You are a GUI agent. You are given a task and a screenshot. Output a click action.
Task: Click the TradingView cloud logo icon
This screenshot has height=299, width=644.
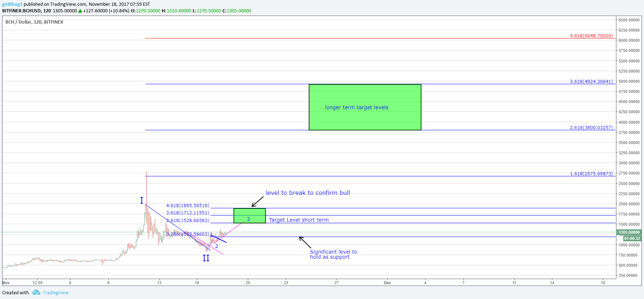pyautogui.click(x=36, y=292)
